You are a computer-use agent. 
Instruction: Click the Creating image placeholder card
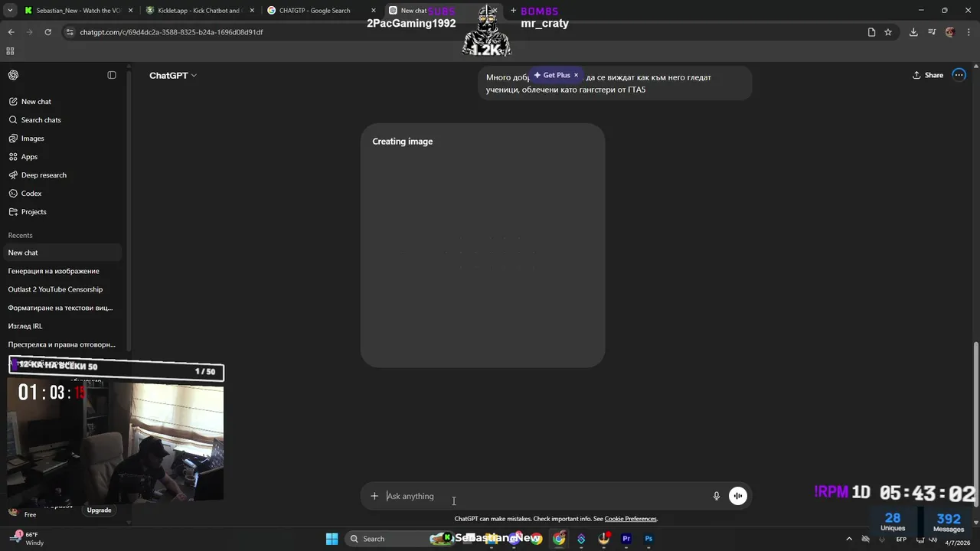point(482,245)
